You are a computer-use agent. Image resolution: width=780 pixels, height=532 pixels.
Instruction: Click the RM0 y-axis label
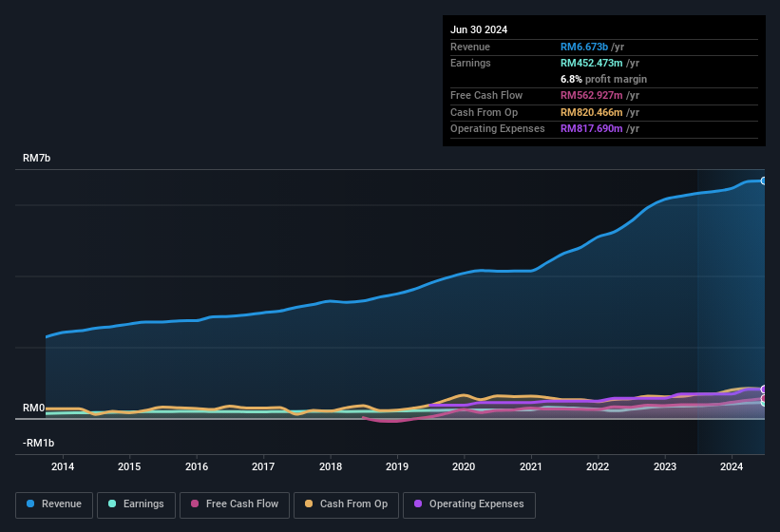pos(34,408)
